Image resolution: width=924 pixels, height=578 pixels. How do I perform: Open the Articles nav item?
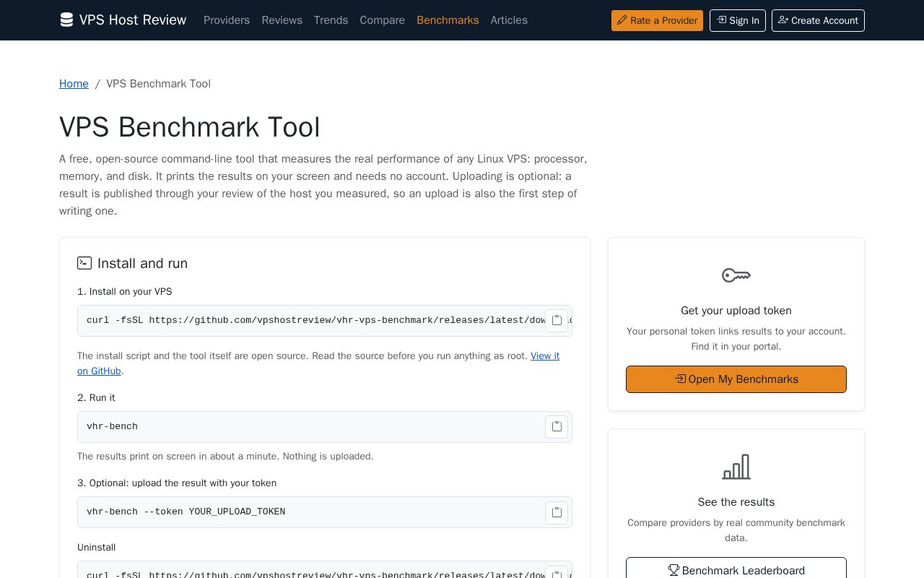509,20
